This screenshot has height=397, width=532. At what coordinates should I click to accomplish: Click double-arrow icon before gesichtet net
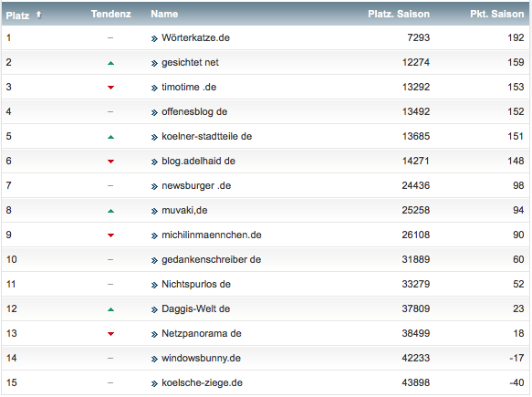(x=154, y=64)
